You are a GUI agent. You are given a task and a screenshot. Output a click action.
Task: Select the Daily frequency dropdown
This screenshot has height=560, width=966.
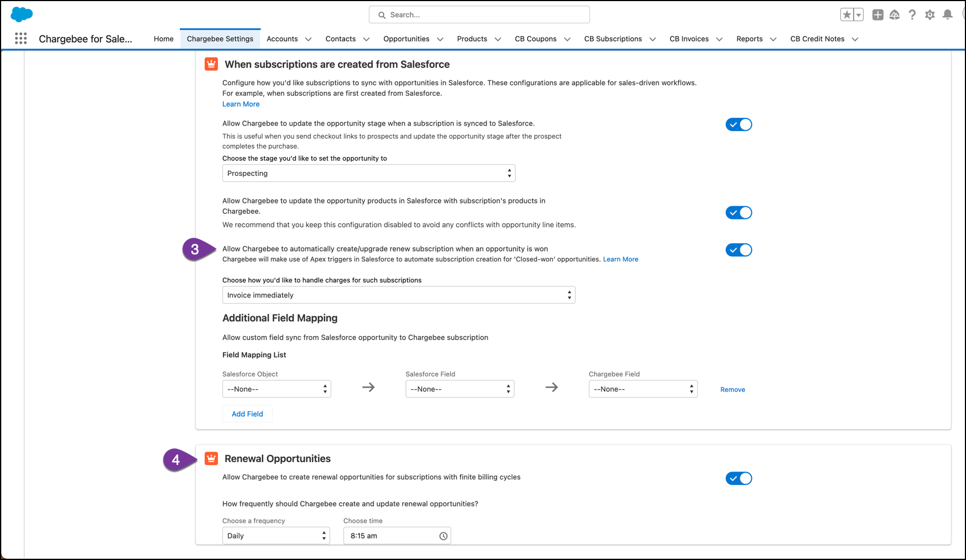point(276,536)
